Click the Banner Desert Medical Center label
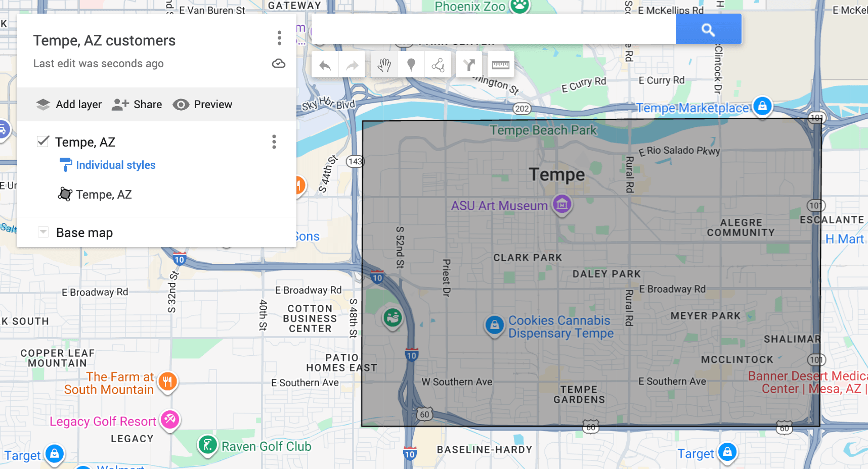 [808, 382]
